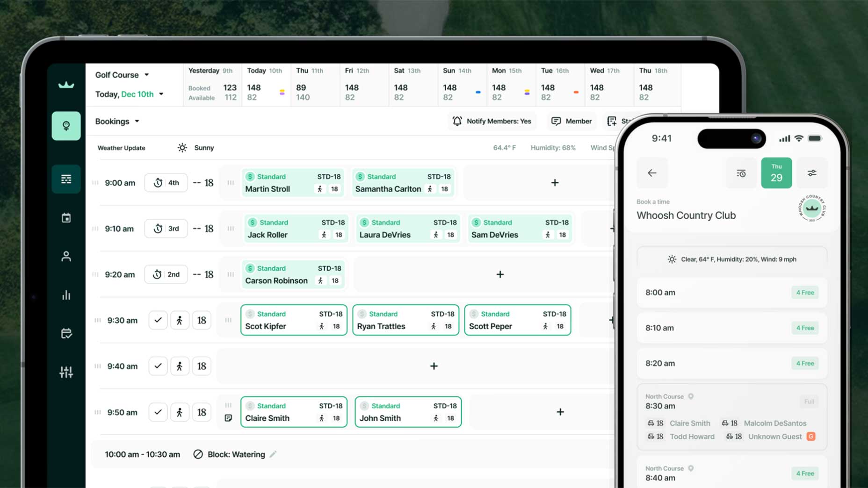
Task: Add a booking to the empty 9:40 am slot
Action: point(434,366)
